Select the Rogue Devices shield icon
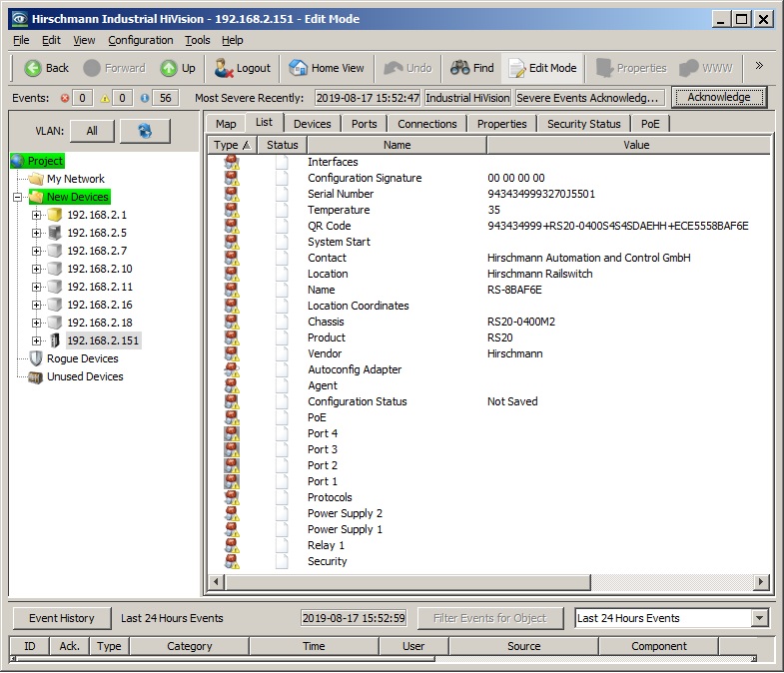This screenshot has height=673, width=784. [36, 358]
